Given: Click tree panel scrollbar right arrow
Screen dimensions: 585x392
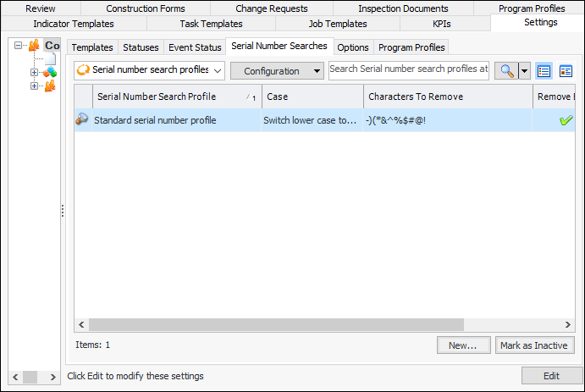Looking at the screenshot, I should [53, 377].
